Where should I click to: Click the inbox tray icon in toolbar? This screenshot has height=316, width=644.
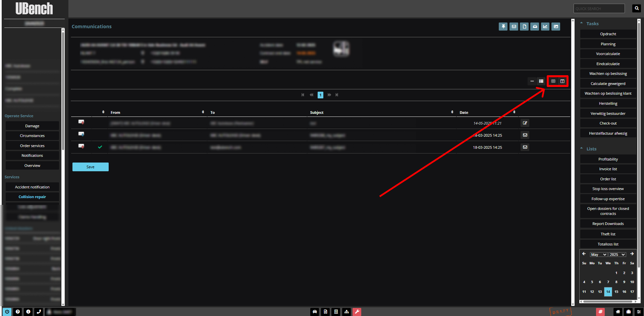pos(535,27)
